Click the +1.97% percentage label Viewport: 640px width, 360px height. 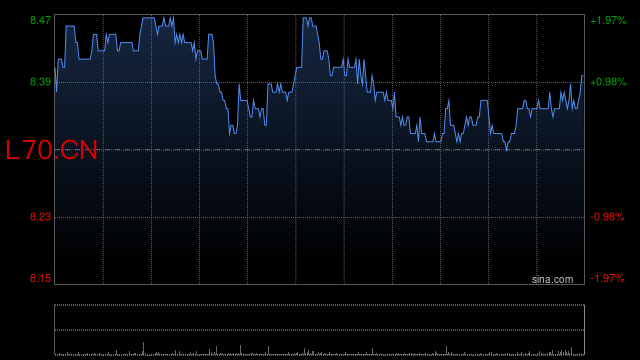coord(608,20)
